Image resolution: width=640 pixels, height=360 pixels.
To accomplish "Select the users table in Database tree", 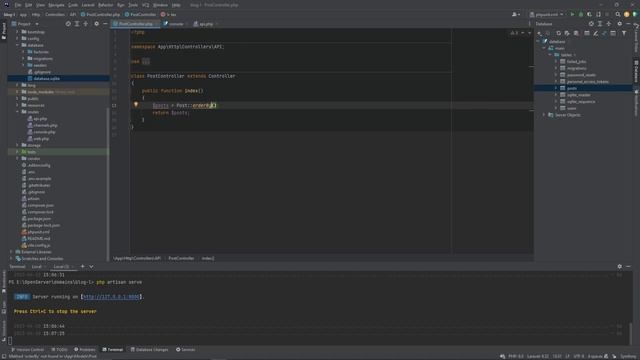I will click(571, 108).
